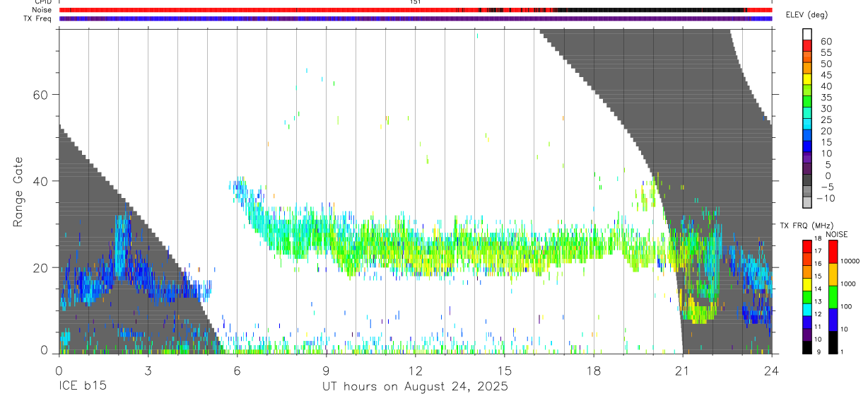868x401 pixels.
Task: Click the y-axis tick label 60
Action: tap(42, 94)
